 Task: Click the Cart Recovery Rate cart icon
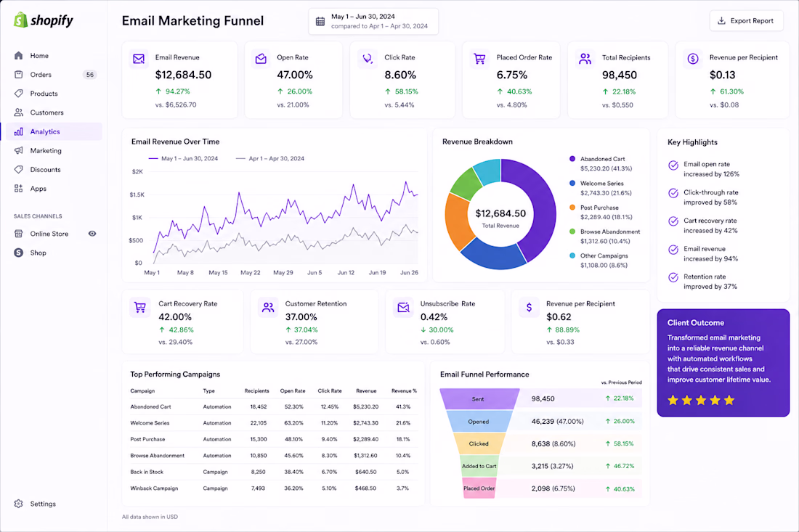pos(139,307)
